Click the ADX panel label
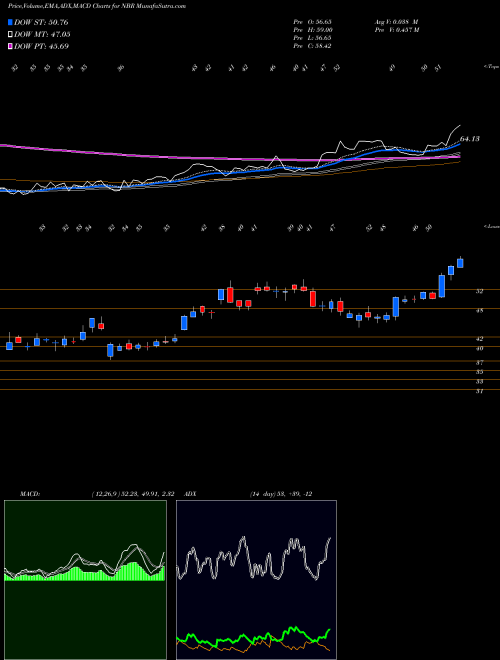This screenshot has width=500, height=660. pos(191,494)
